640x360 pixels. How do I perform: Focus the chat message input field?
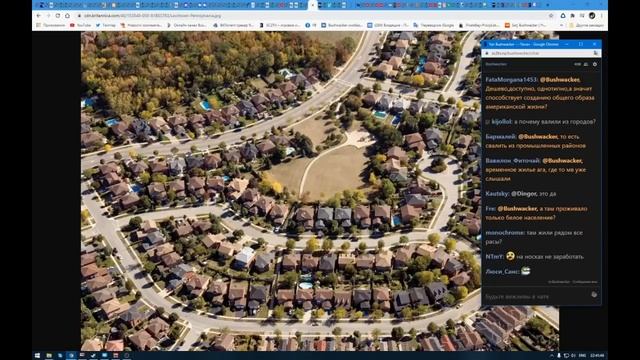point(536,296)
